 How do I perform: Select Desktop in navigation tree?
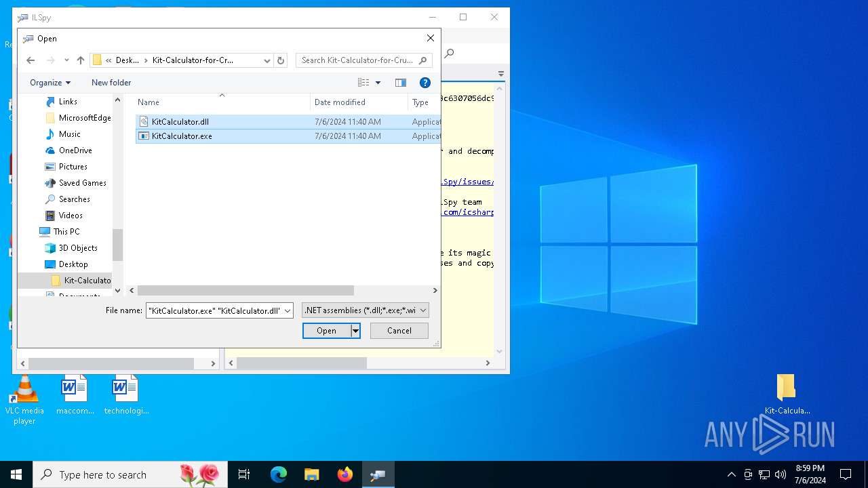pos(73,264)
